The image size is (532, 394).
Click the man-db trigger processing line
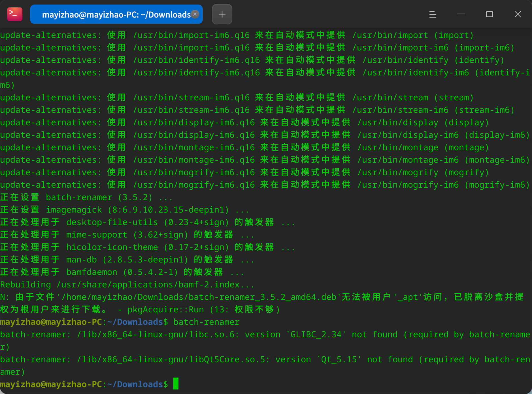(x=127, y=260)
